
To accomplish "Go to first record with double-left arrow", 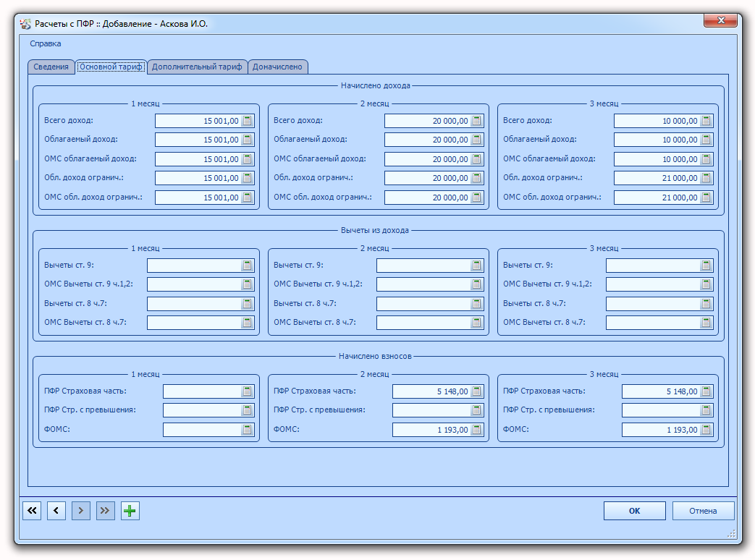I will click(32, 511).
